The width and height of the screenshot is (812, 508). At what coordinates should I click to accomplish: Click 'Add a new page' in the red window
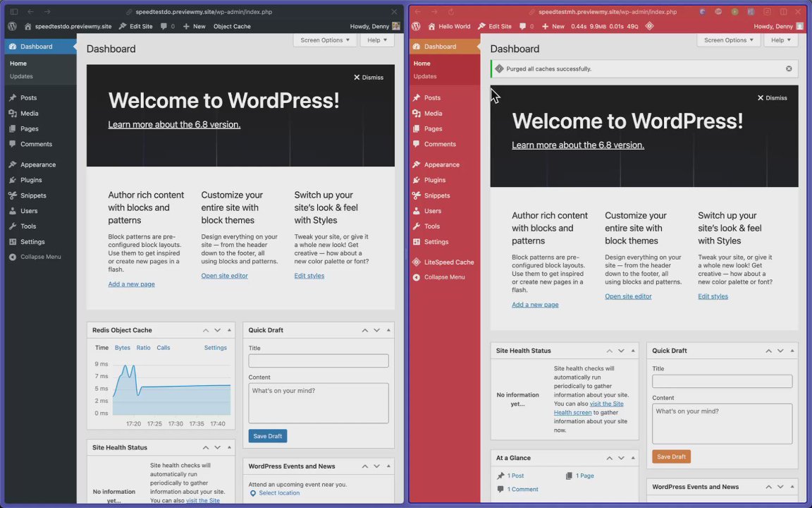[535, 305]
